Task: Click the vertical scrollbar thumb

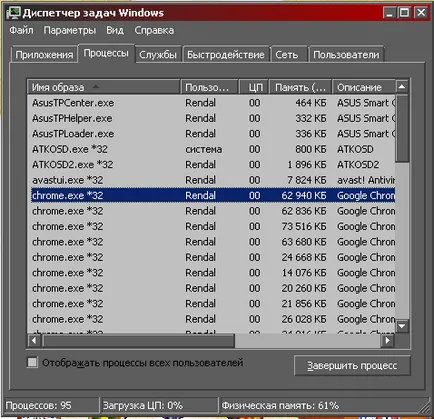Action: point(402,128)
